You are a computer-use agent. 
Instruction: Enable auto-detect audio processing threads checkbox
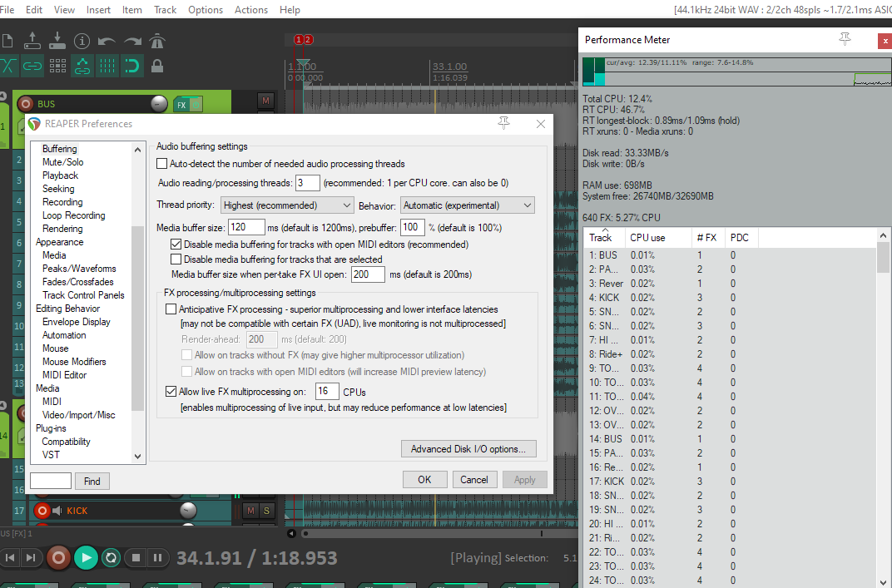click(x=161, y=164)
